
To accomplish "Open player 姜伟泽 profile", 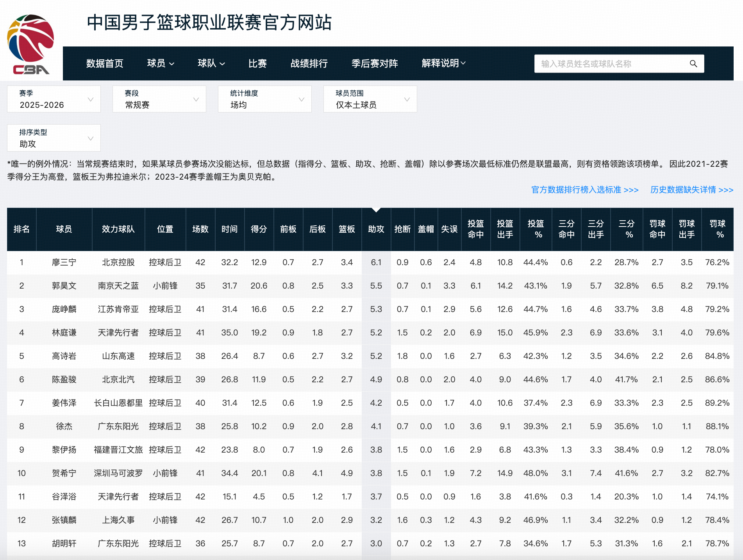I will pos(64,403).
